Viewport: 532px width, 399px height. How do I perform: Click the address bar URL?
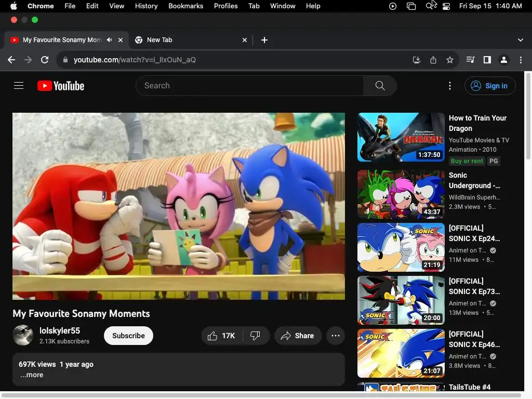(135, 60)
